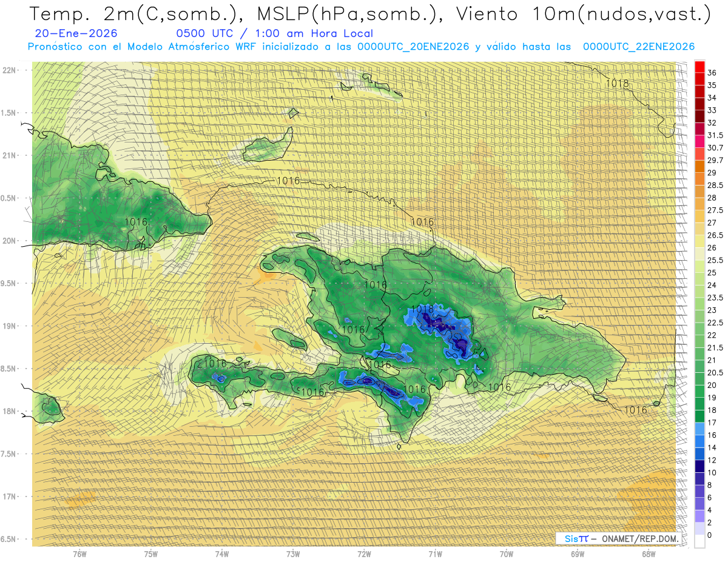Click the '22.5' colorbar value

click(x=715, y=323)
